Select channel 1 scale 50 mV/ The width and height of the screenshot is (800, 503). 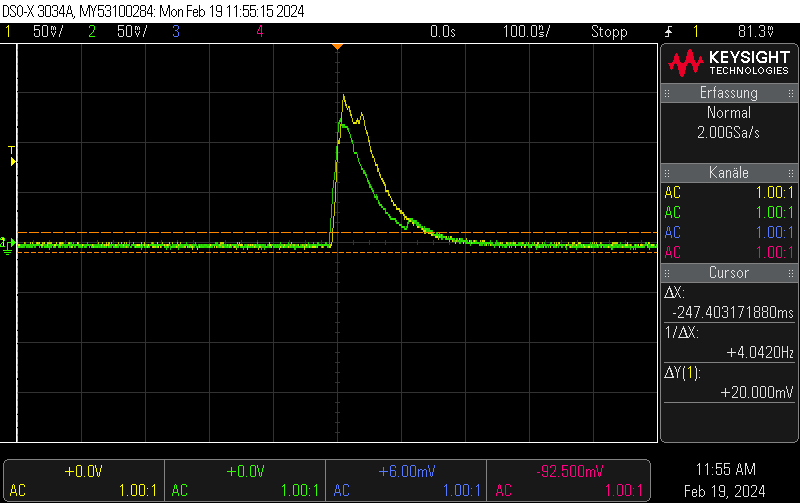coord(48,32)
